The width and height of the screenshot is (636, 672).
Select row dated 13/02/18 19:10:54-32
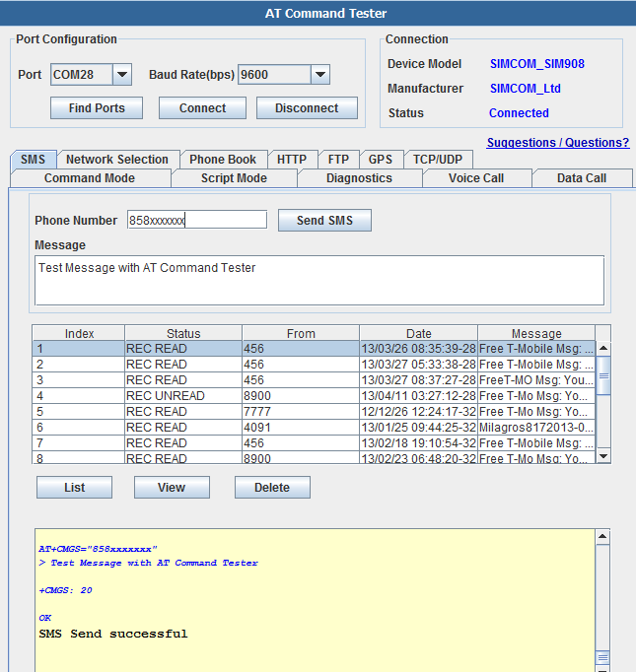[314, 443]
